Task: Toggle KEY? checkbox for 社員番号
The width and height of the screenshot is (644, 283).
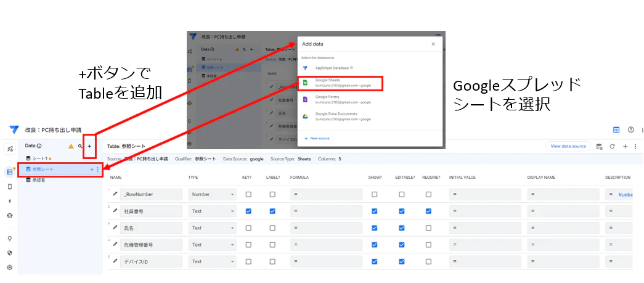Action: tap(248, 211)
